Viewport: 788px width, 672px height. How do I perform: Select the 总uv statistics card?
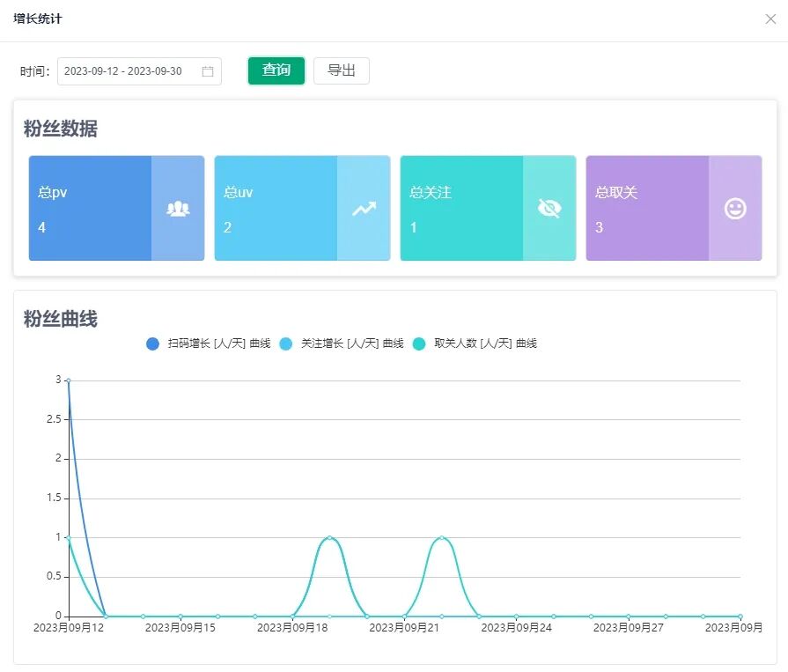pos(276,209)
